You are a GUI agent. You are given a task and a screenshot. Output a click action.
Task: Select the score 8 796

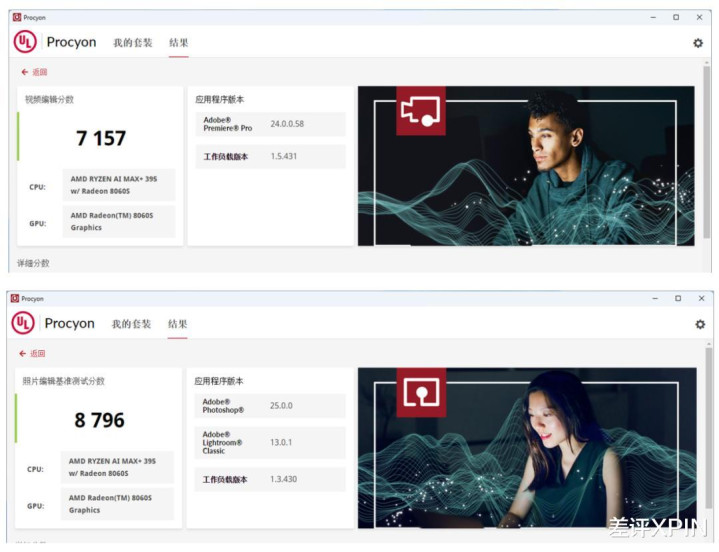pyautogui.click(x=100, y=420)
